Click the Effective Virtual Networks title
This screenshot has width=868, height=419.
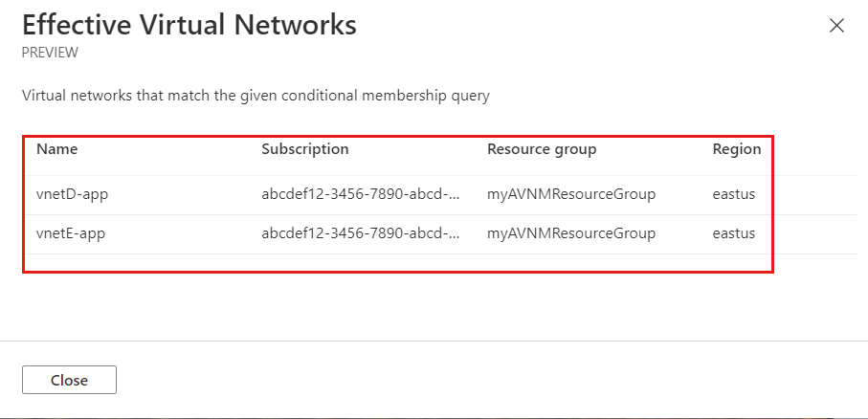point(189,26)
